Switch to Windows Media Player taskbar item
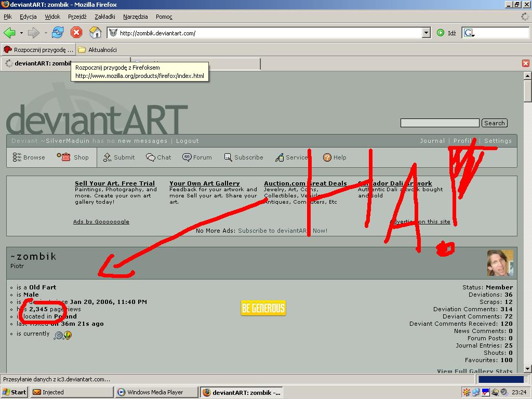The image size is (532, 399). [156, 392]
